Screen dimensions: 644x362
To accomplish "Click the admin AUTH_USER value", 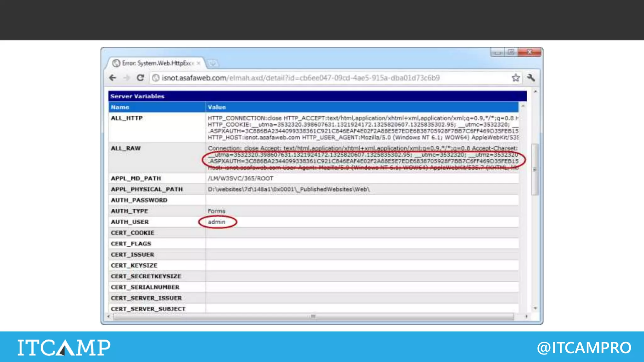I will [x=217, y=222].
